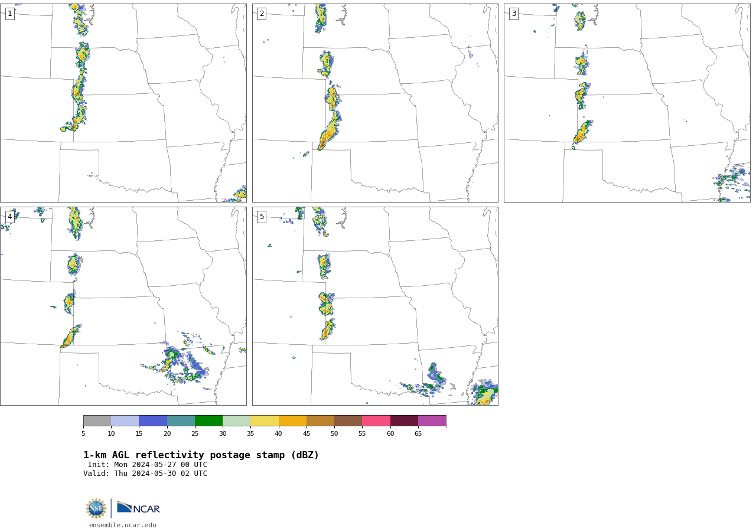This screenshot has width=756, height=532.
Task: Click the pale green 30-35 dBZ swatch
Action: pos(236,420)
